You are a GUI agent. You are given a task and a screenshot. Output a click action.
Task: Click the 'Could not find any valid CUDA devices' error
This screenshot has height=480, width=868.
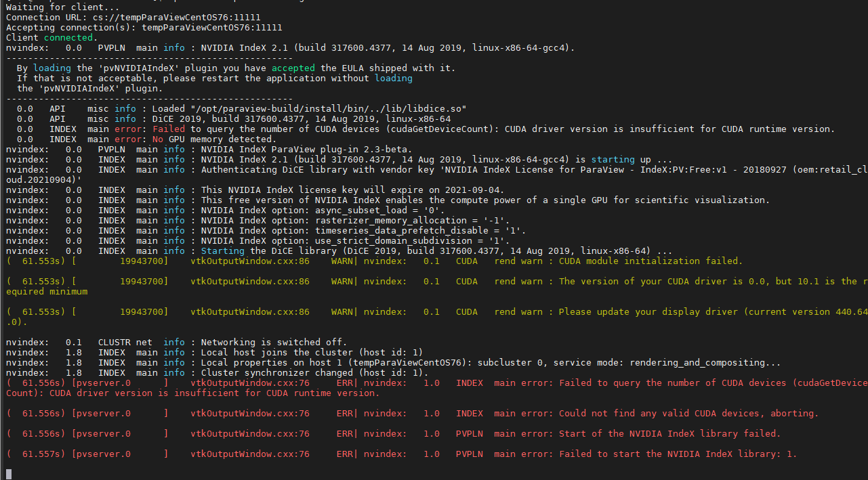413,413
